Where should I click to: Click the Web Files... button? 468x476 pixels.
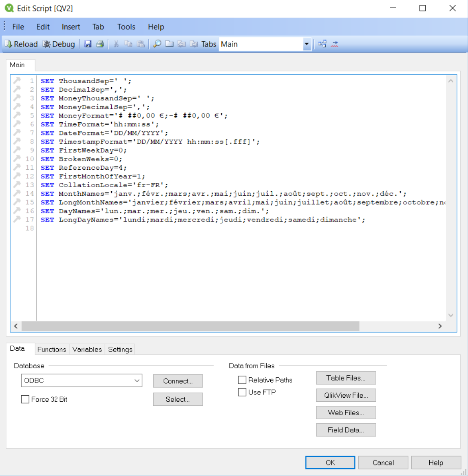(346, 412)
